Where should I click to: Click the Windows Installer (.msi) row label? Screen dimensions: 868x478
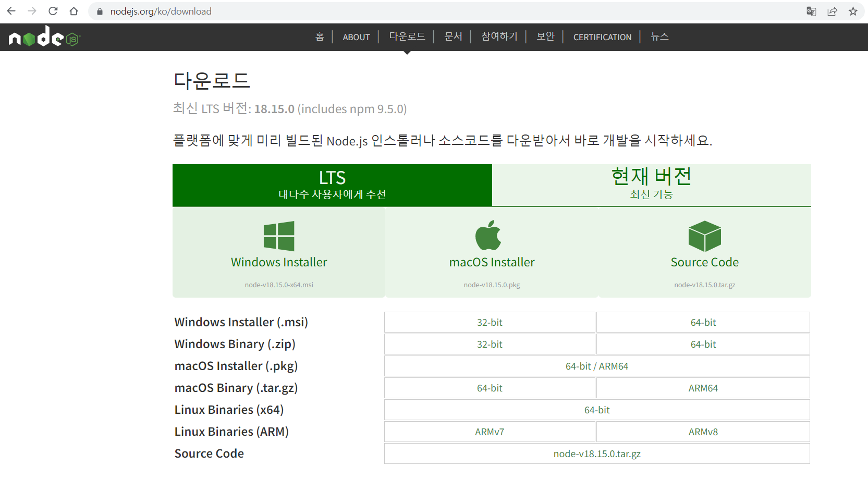pos(241,322)
